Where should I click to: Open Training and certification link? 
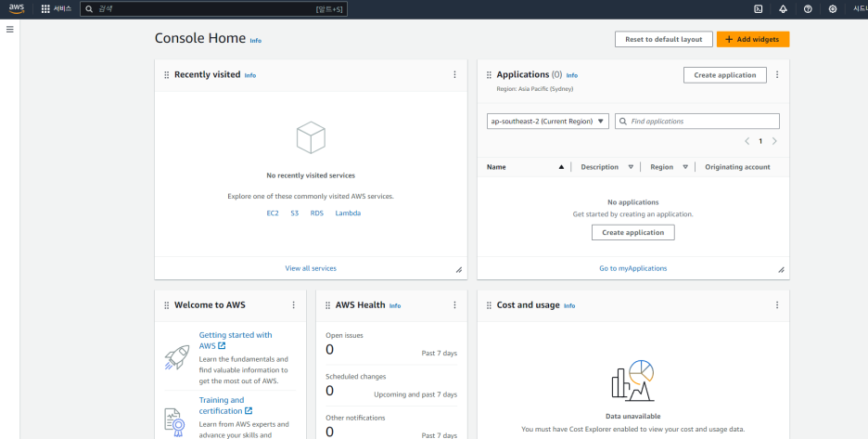click(x=225, y=406)
